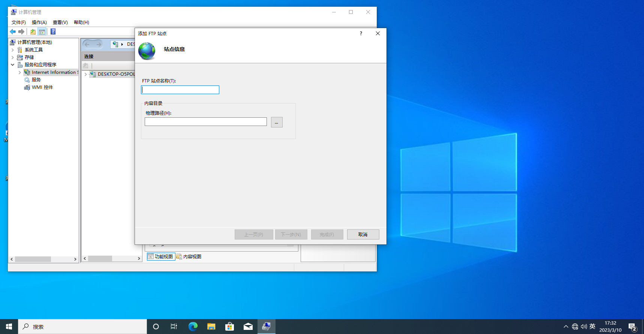Click the forward arrow in Computer Management toolbar

(x=21, y=32)
